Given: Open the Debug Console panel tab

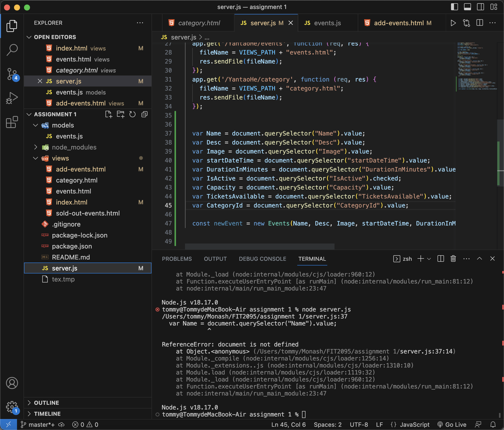Looking at the screenshot, I should (x=262, y=259).
